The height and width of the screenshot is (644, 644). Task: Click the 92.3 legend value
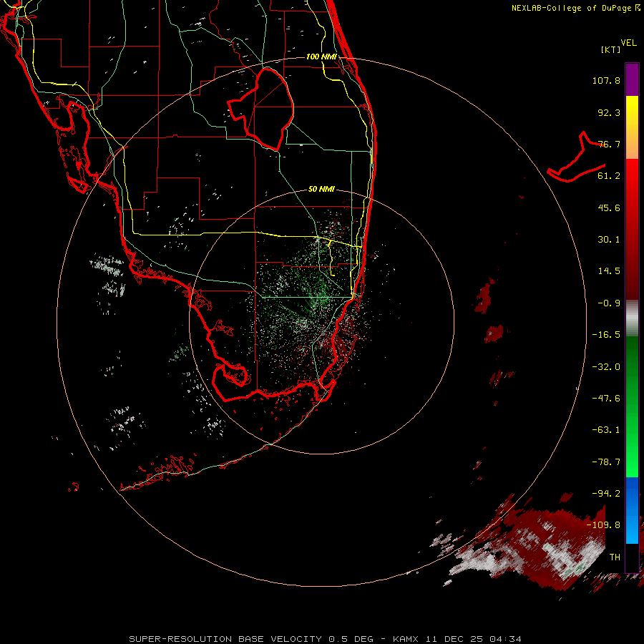coord(609,112)
